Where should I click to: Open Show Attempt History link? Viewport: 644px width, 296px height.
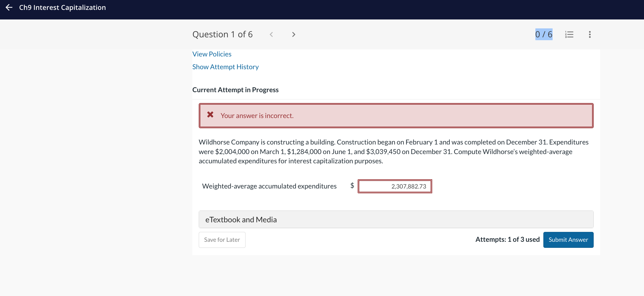pos(225,67)
